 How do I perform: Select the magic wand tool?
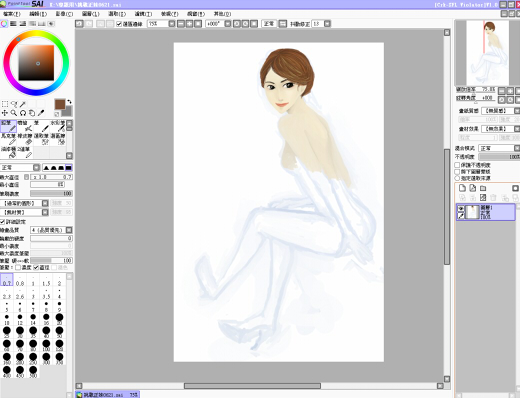pos(23,104)
